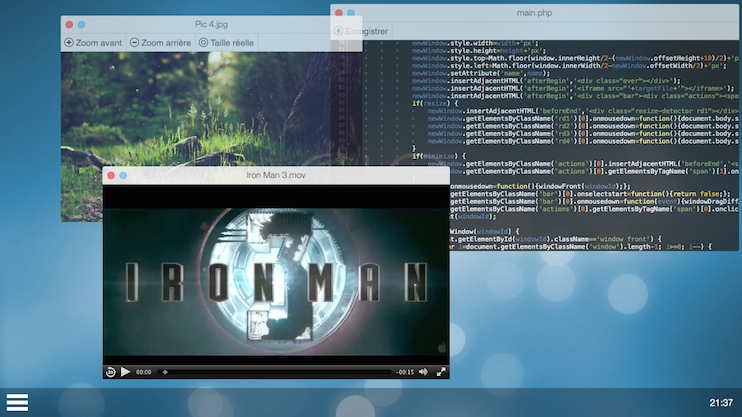Close the main.php window
Screen dimensions: 742x417
339,13
